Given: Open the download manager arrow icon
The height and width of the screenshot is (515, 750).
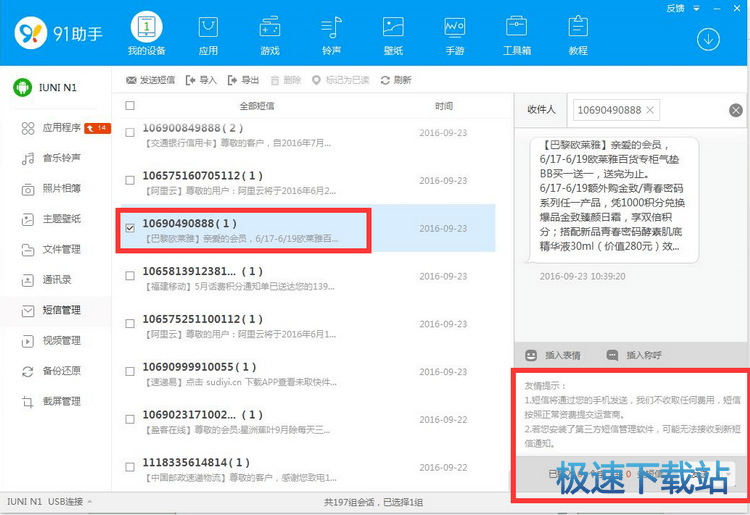Looking at the screenshot, I should click(708, 39).
